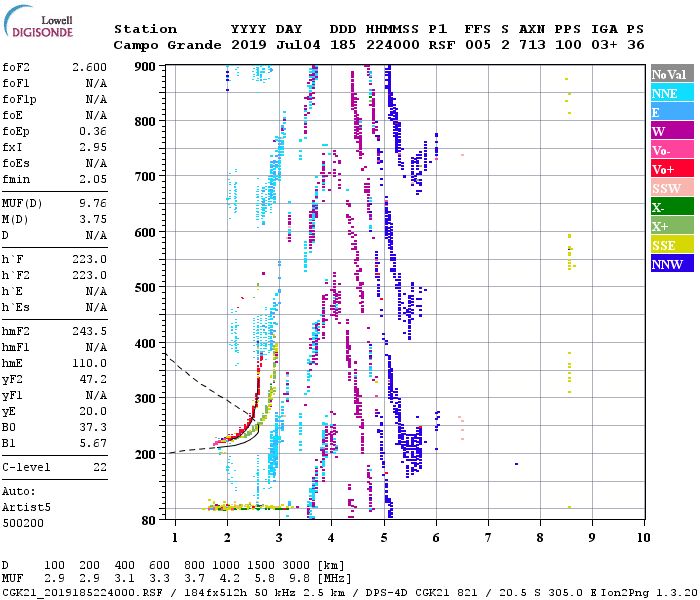The width and height of the screenshot is (700, 600).
Task: Click the DDD value 185
Action: tap(343, 45)
